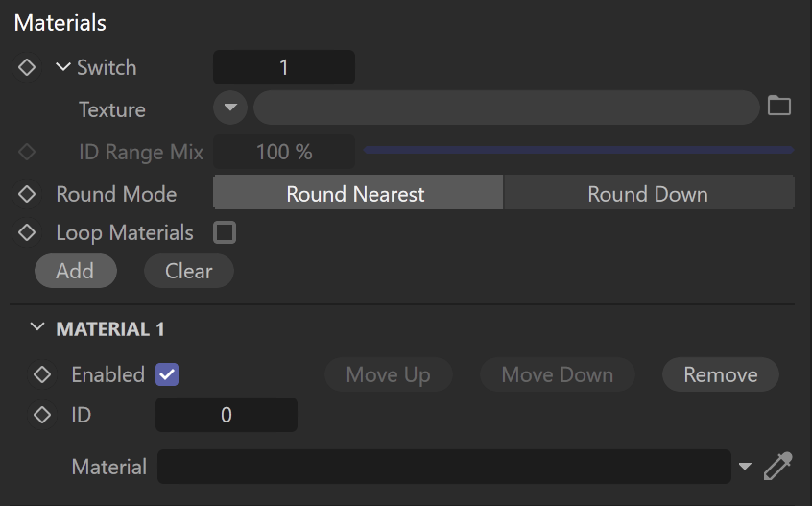Screen dimensions: 812x506
Task: Open the Texture dropdown arrow
Action: pyautogui.click(x=230, y=108)
